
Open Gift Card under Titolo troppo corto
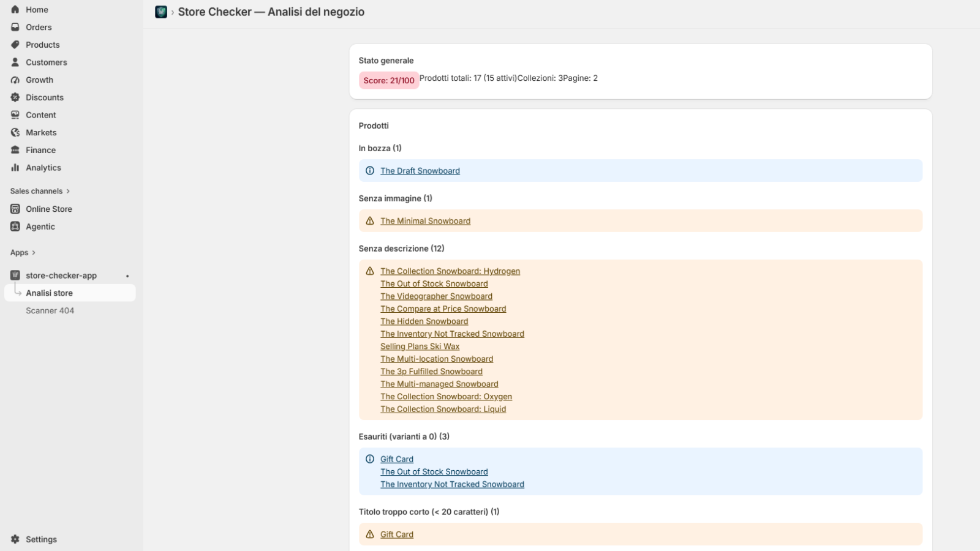click(x=397, y=534)
